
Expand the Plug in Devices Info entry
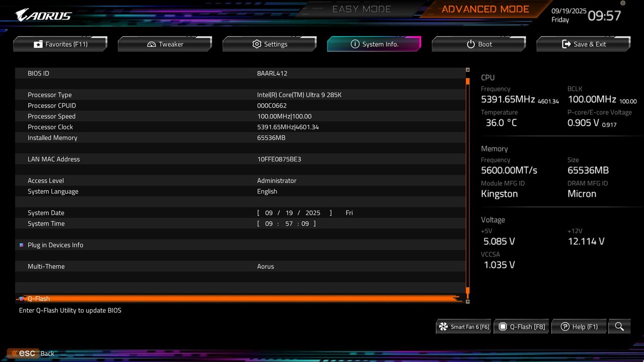tap(55, 245)
